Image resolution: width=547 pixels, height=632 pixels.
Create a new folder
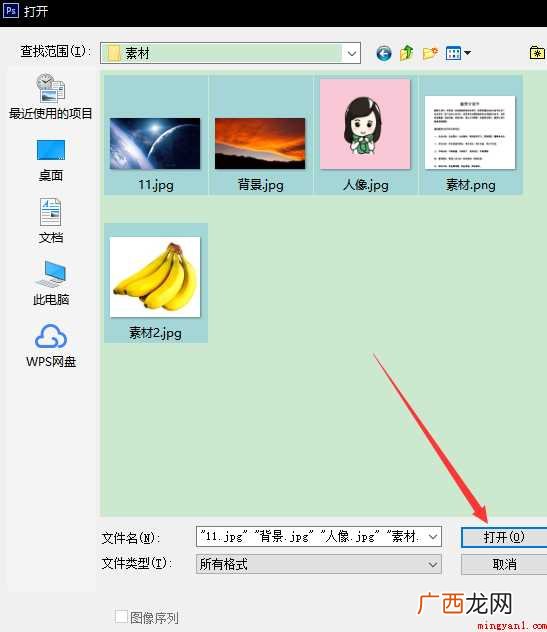tap(430, 53)
